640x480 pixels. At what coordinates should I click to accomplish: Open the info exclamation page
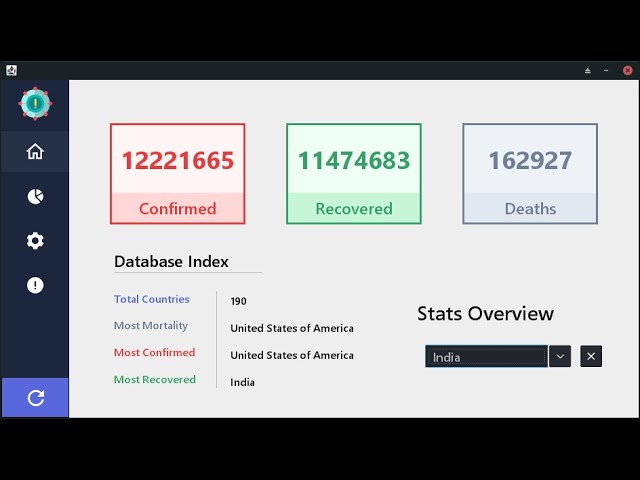tap(35, 285)
